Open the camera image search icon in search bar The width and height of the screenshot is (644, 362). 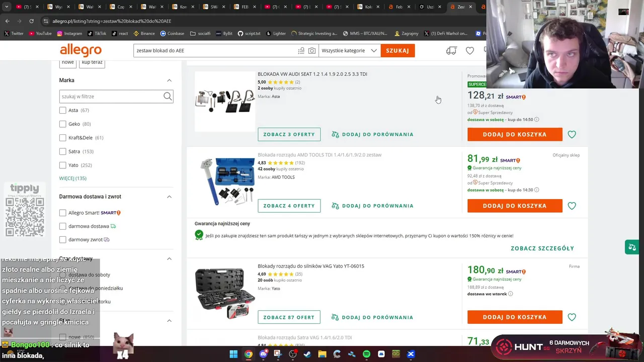(312, 51)
